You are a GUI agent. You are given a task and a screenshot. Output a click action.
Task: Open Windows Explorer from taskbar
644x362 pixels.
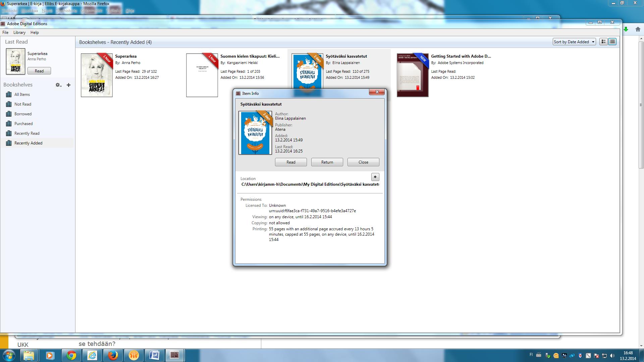29,355
